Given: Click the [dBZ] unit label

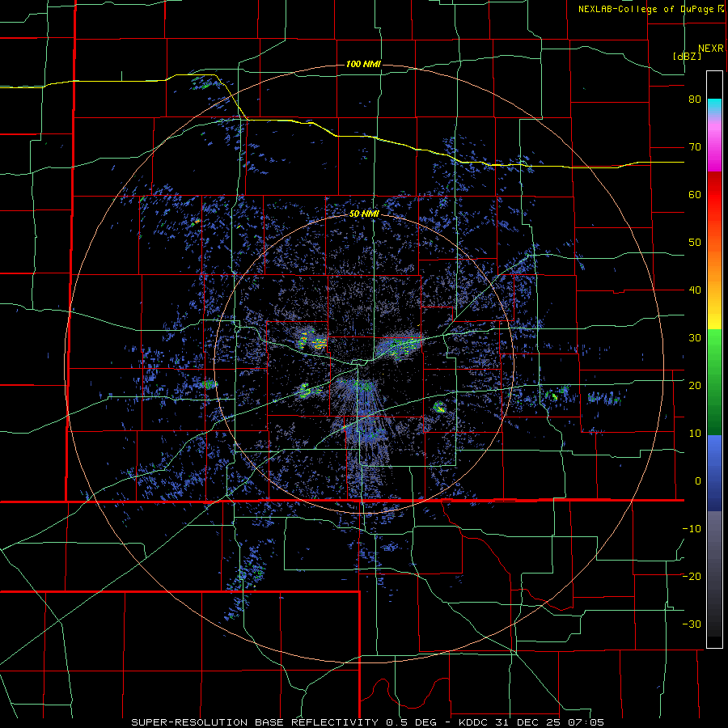Looking at the screenshot, I should 687,57.
